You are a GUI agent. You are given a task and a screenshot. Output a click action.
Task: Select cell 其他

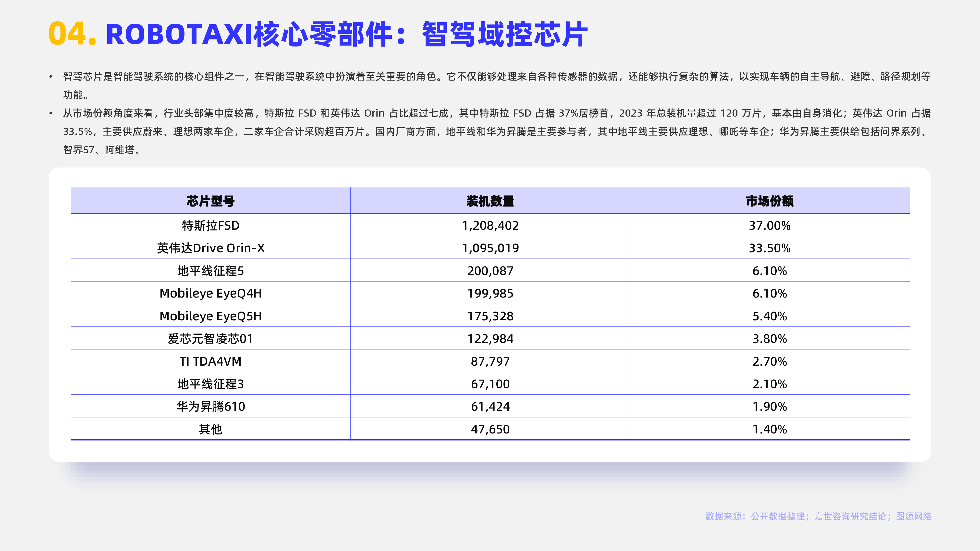point(210,429)
